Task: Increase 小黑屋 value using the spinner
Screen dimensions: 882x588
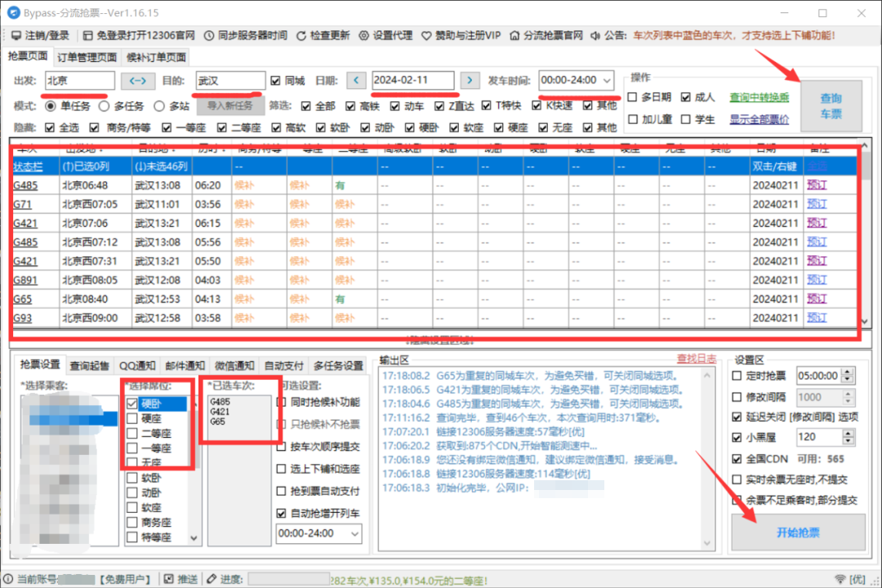Action: point(849,433)
